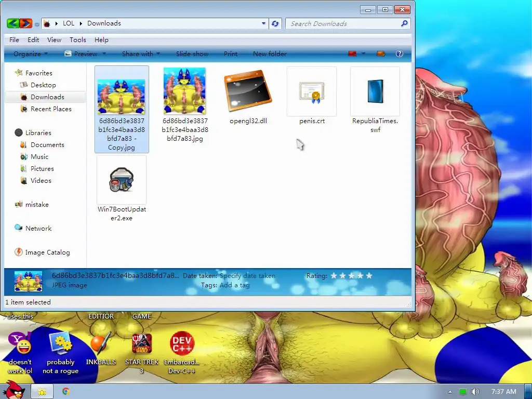Set rating to one star
This screenshot has height=399, width=532.
[334, 276]
